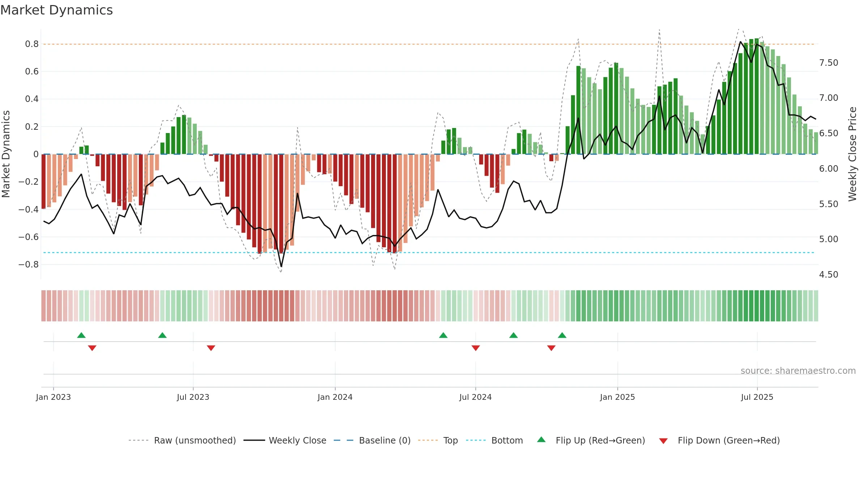Viewport: 868px width, 488px height.
Task: Click the green flip-up marker after Jul 2024
Action: [514, 335]
